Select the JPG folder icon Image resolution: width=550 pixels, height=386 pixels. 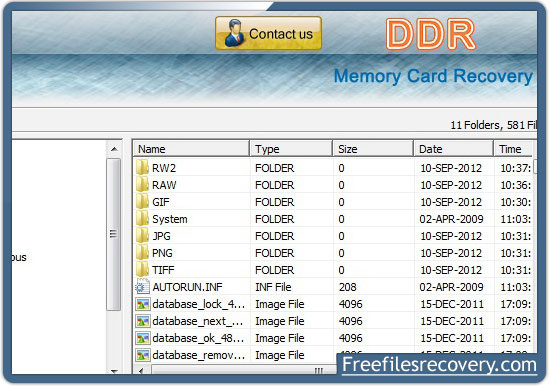click(142, 236)
